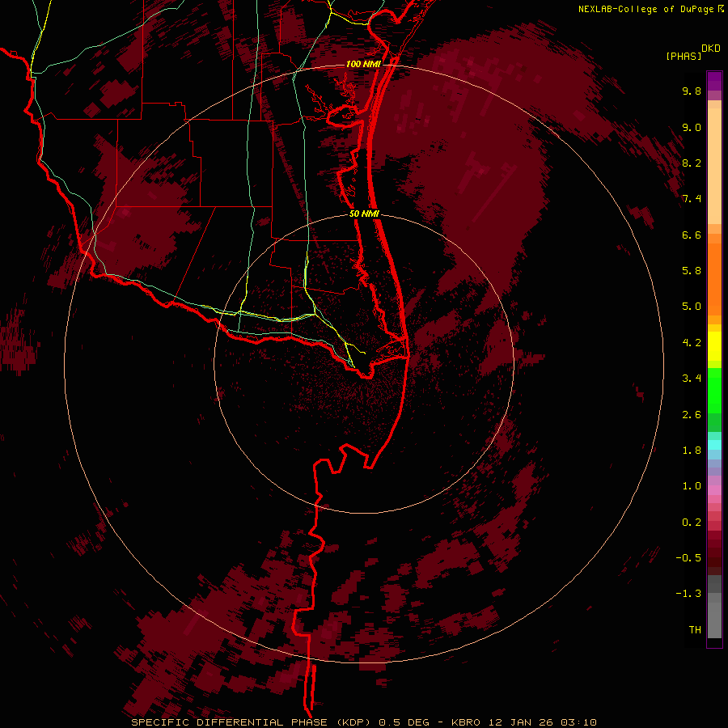728x728 pixels.
Task: Click the 1.0 color scale value
Action: click(692, 486)
